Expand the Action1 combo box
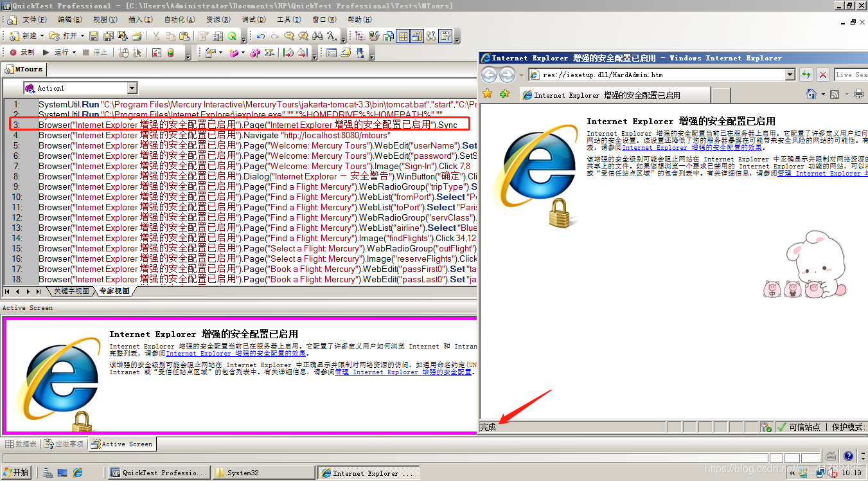868x481 pixels. [x=132, y=88]
